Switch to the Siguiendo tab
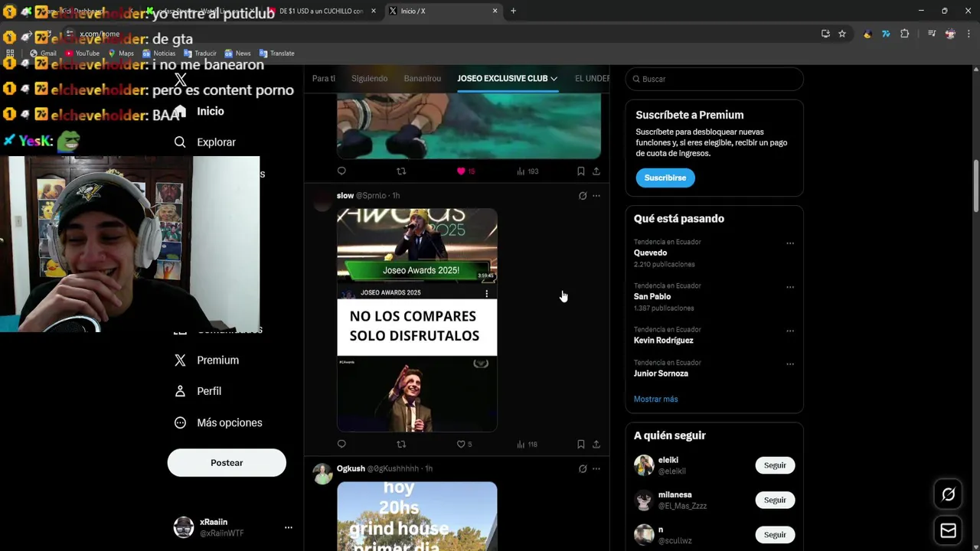The image size is (980, 551). (370, 78)
